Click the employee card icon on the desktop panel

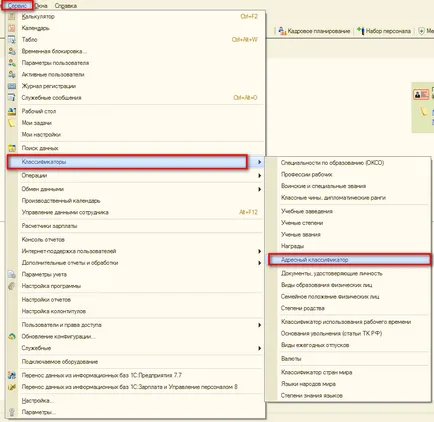421,94
